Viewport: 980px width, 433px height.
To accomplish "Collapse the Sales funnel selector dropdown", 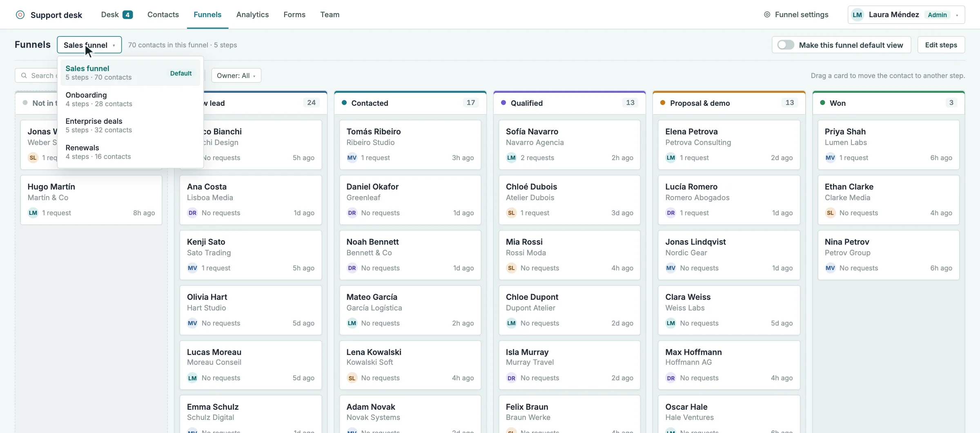I will [89, 45].
